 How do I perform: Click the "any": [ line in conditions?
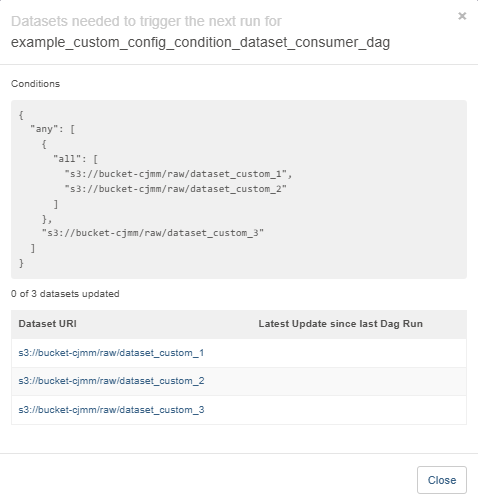52,129
